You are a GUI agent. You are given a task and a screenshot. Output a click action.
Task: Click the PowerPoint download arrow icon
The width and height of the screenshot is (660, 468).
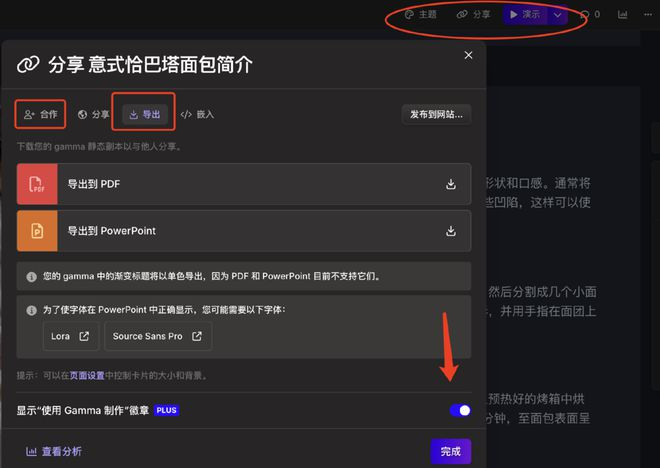451,231
